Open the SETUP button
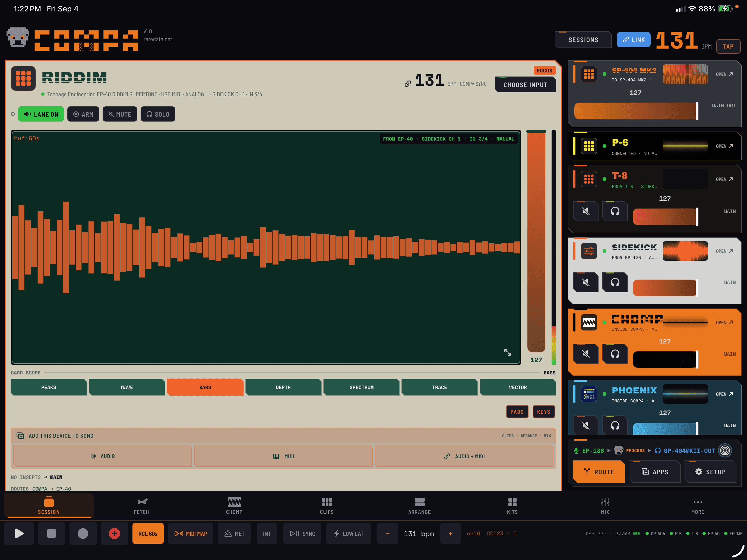 710,472
